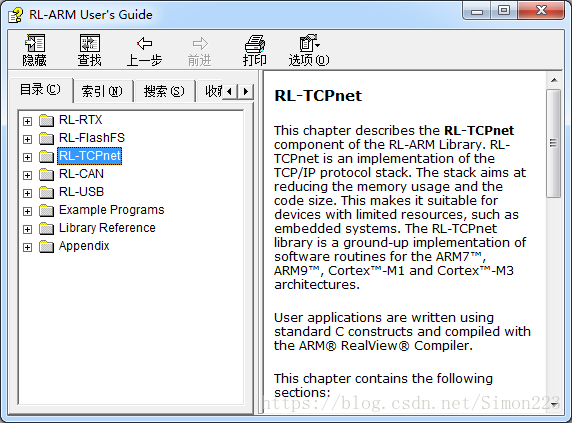Expand the RL-USB tree node
Screen dimensions: 572x423
(27, 193)
